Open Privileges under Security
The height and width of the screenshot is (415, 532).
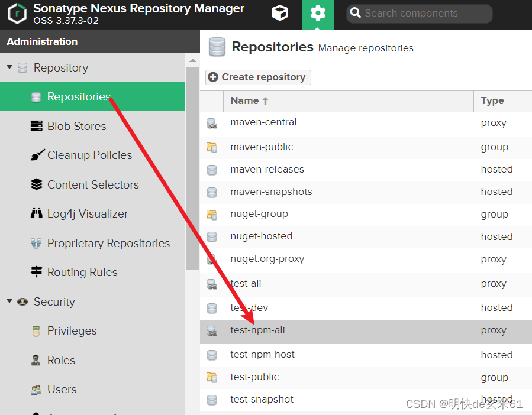tap(93, 331)
